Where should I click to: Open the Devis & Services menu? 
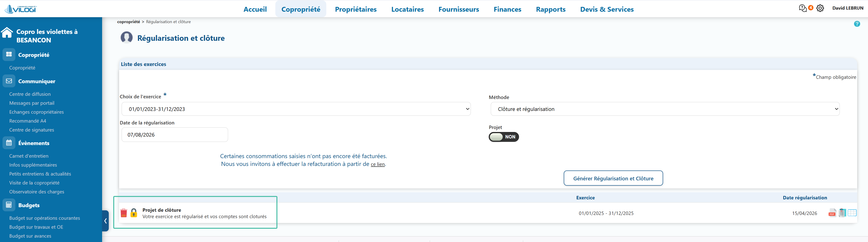(x=607, y=9)
